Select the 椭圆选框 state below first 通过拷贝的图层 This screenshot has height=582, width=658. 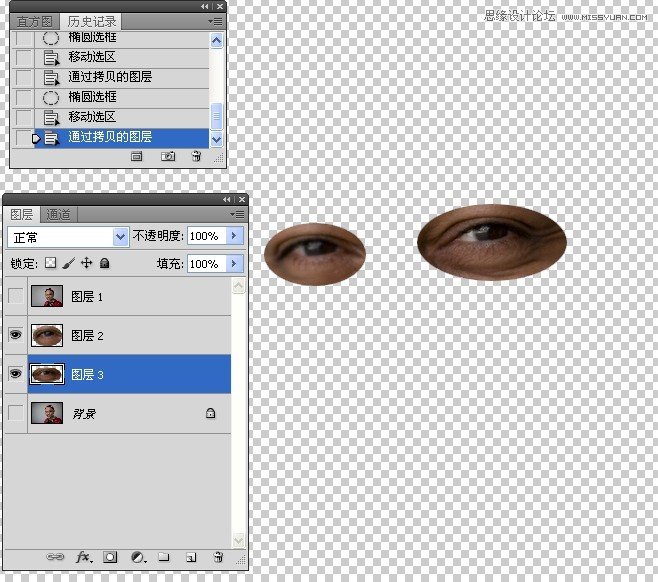coord(121,97)
